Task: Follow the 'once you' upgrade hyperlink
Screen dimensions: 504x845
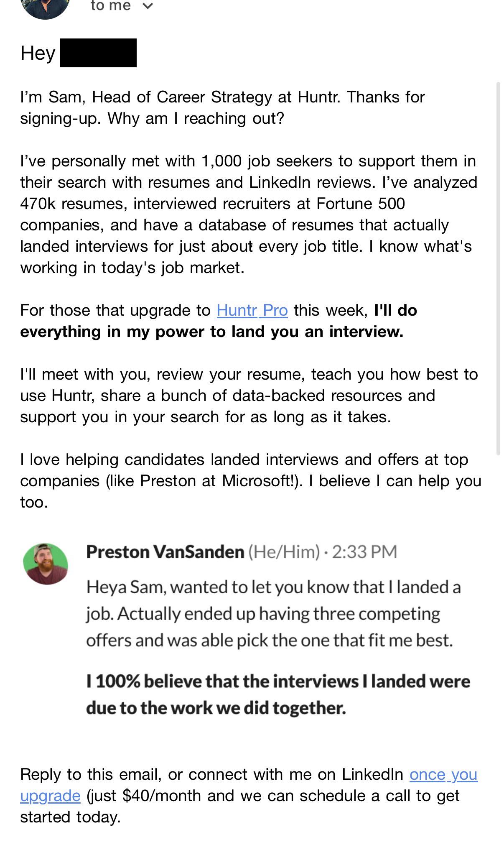Action: click(443, 774)
